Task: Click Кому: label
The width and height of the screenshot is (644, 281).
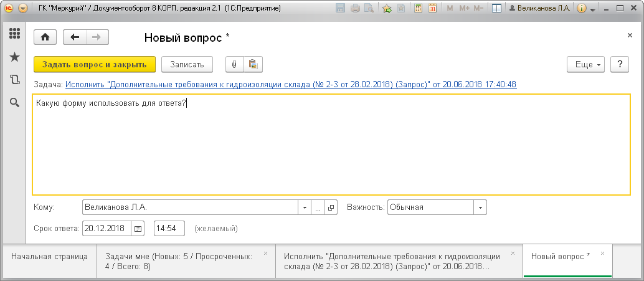Action: click(44, 207)
